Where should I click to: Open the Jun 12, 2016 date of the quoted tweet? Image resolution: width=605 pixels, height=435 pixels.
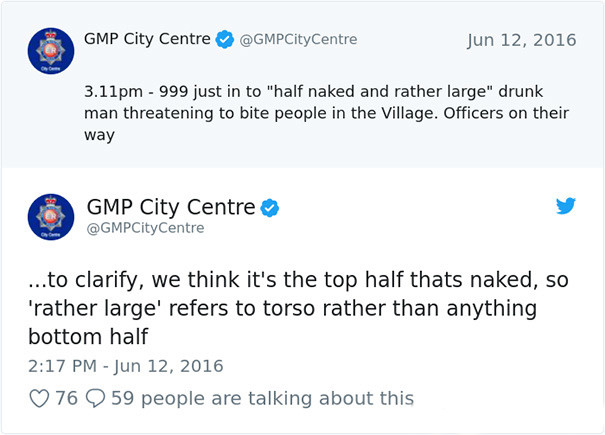[521, 40]
